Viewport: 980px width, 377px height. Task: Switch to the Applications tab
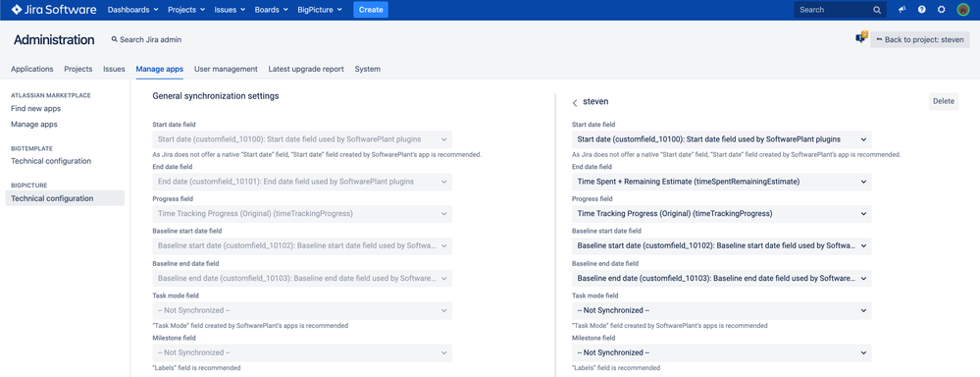[31, 69]
